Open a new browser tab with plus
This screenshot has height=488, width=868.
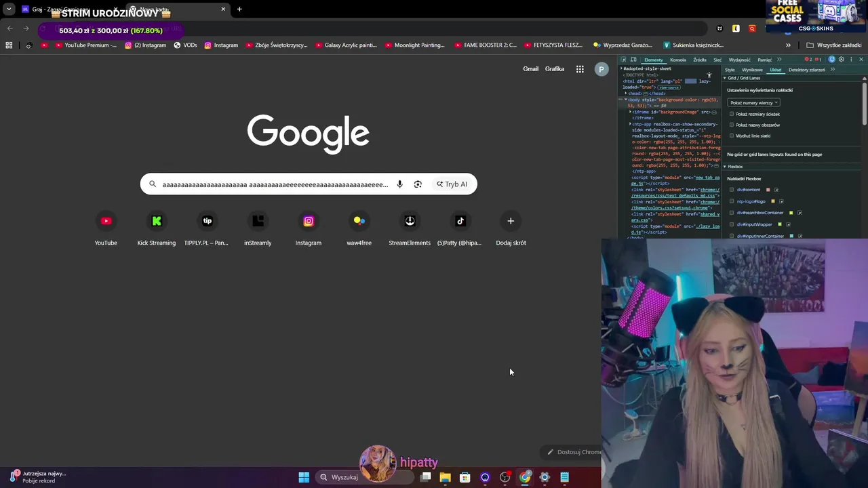[x=239, y=9]
